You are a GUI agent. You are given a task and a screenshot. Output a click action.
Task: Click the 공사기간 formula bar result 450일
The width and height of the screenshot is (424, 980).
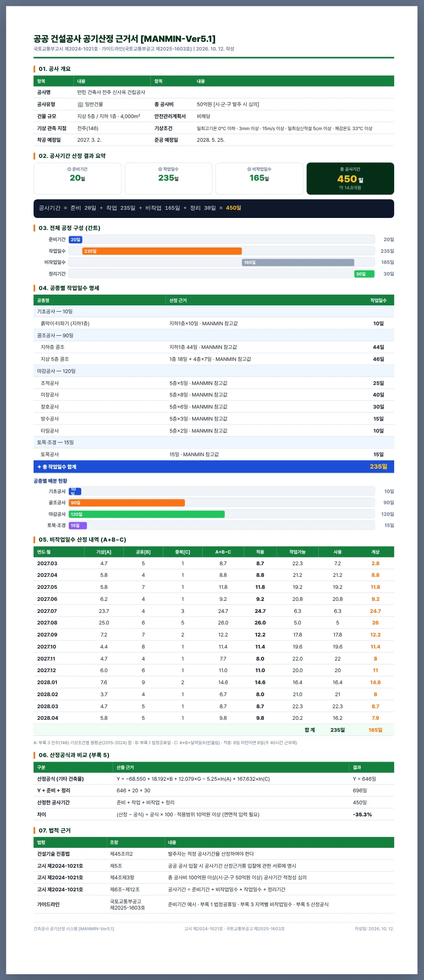click(x=233, y=208)
